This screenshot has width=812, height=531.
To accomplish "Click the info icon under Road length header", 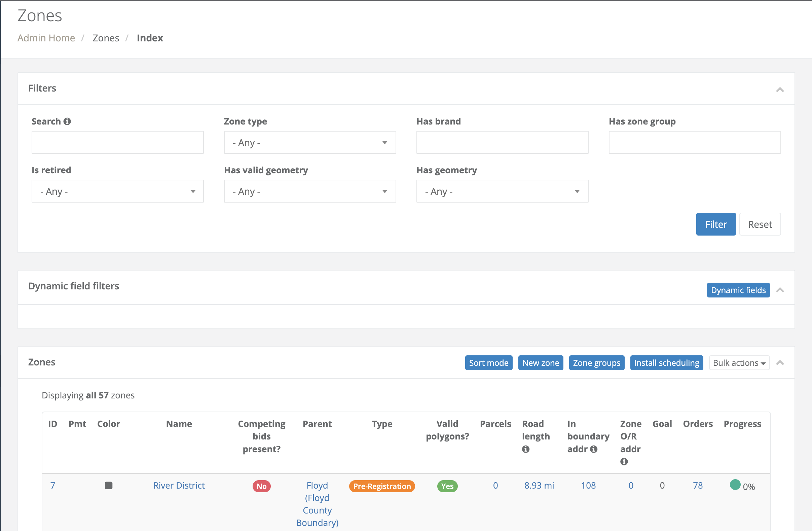I will click(525, 449).
